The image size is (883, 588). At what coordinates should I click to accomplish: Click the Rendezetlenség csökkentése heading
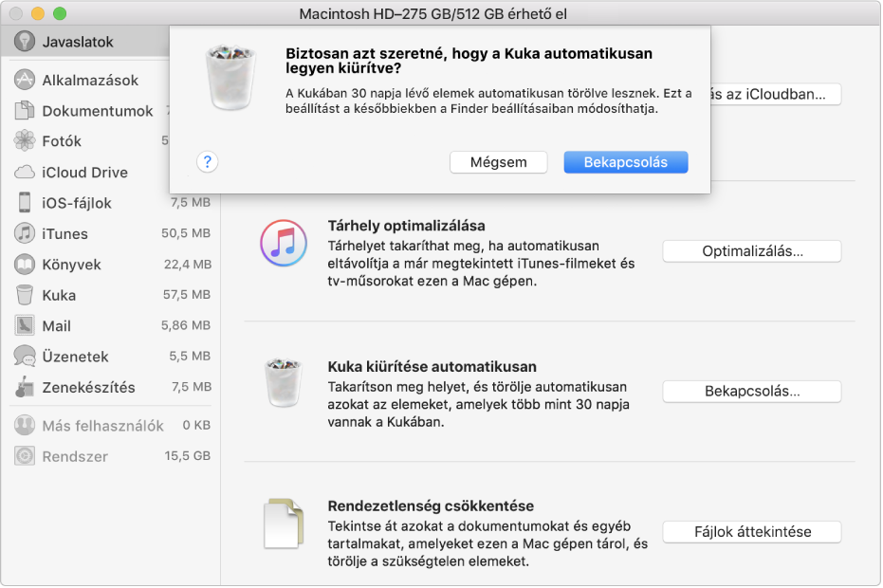tap(431, 505)
